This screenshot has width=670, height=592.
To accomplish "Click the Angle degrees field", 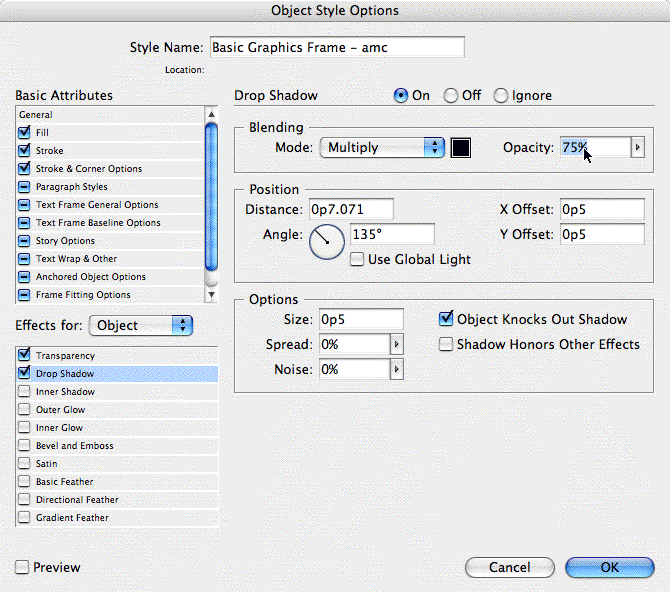I will click(392, 234).
